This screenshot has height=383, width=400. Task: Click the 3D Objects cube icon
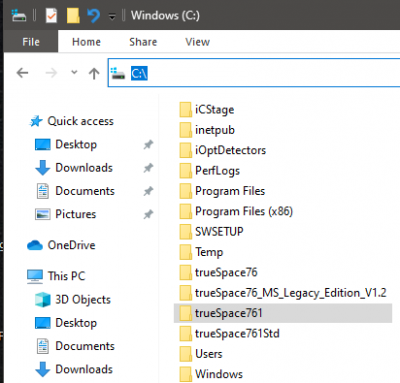43,299
